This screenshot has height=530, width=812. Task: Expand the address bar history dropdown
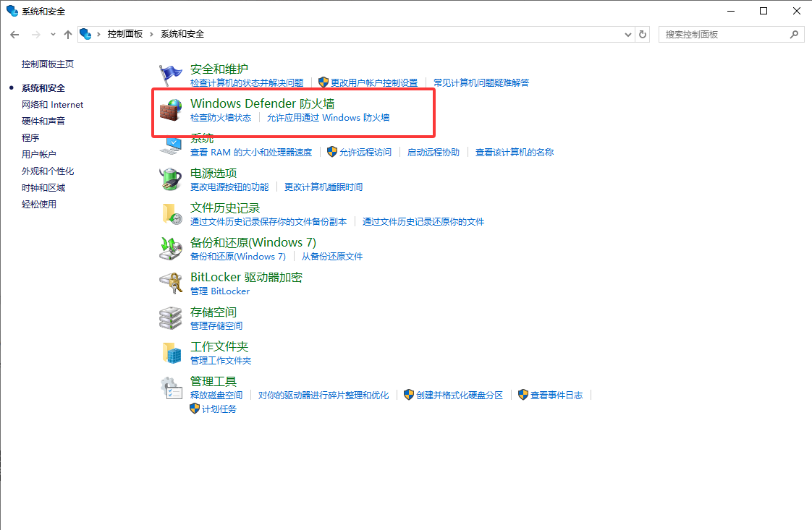tap(627, 34)
